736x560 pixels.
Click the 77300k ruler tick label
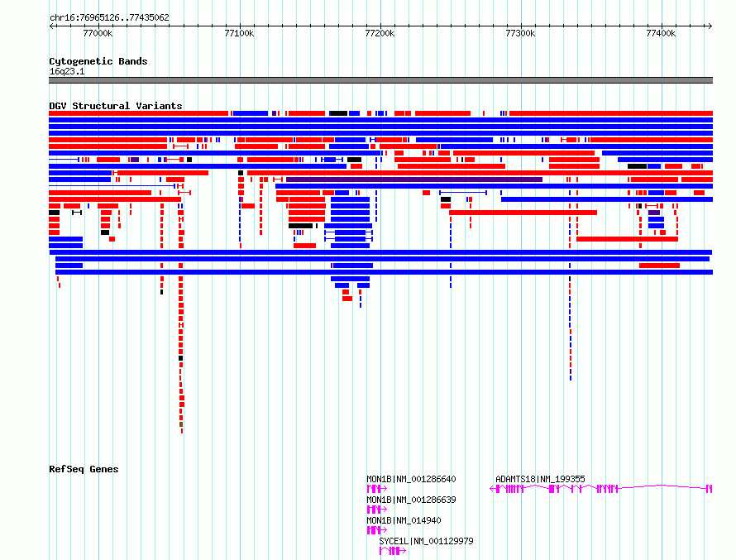520,33
